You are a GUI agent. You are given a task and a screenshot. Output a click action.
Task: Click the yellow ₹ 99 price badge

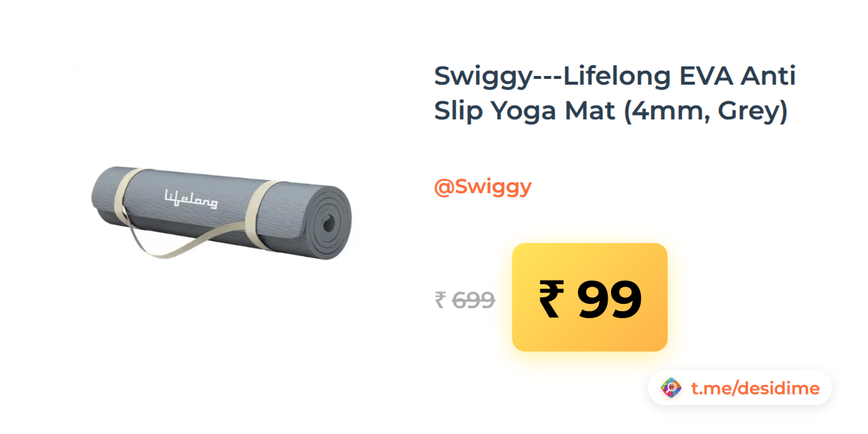tap(590, 297)
